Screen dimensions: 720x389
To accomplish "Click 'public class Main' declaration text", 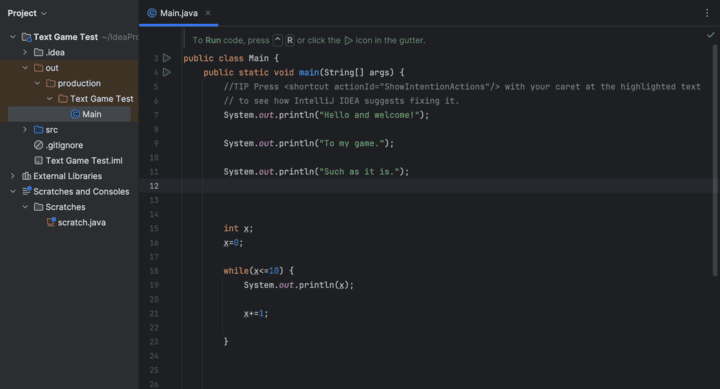I will 226,58.
